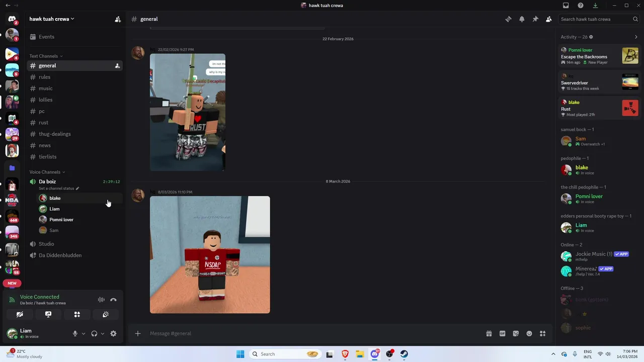The width and height of the screenshot is (644, 362).
Task: Toggle member list visibility icon
Action: [x=549, y=19]
